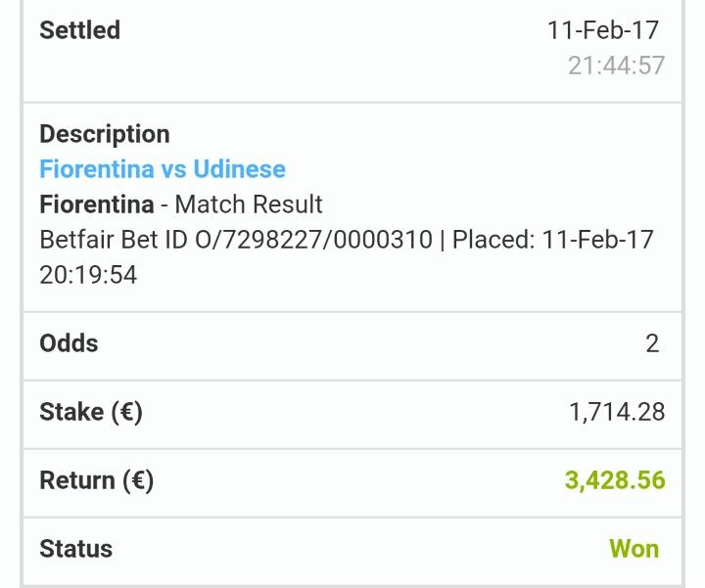Click the stake amount 1,714.28
The image size is (705, 588).
pos(617,412)
